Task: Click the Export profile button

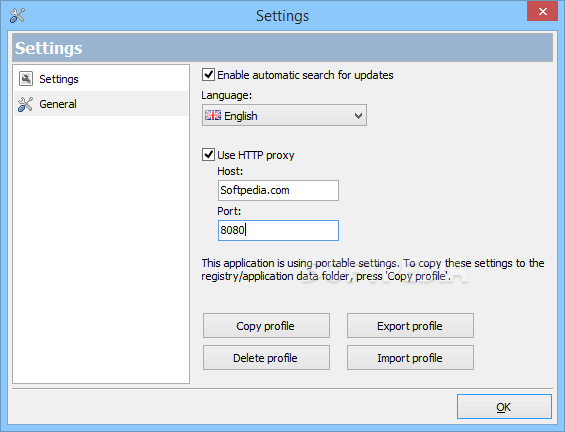Action: (410, 326)
